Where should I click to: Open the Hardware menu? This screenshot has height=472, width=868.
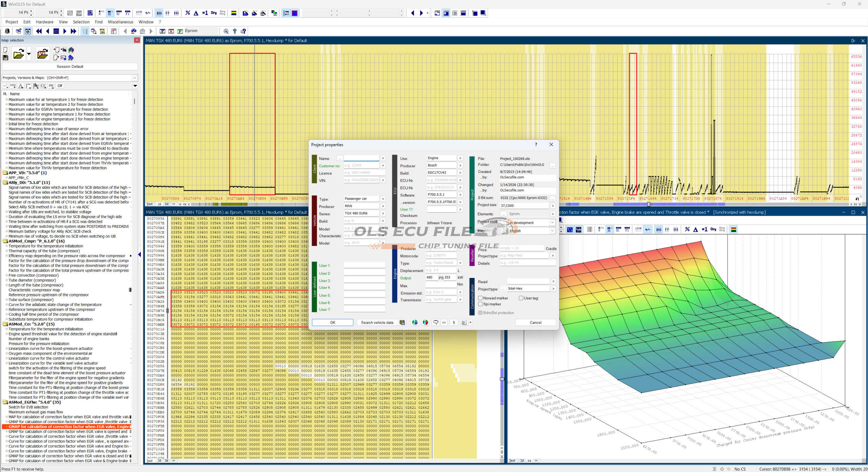tap(44, 22)
